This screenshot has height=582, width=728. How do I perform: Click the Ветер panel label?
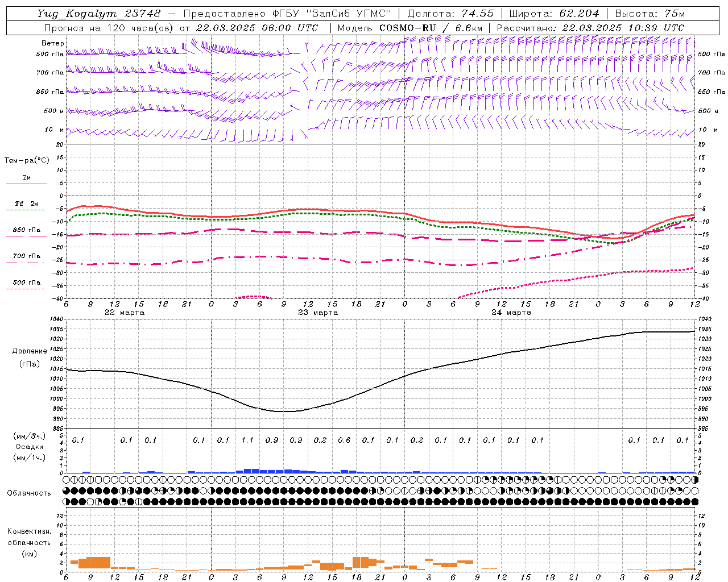point(52,43)
